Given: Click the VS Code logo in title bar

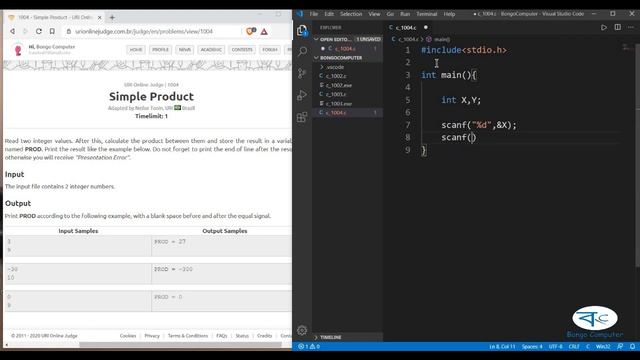Looking at the screenshot, I should (x=300, y=14).
